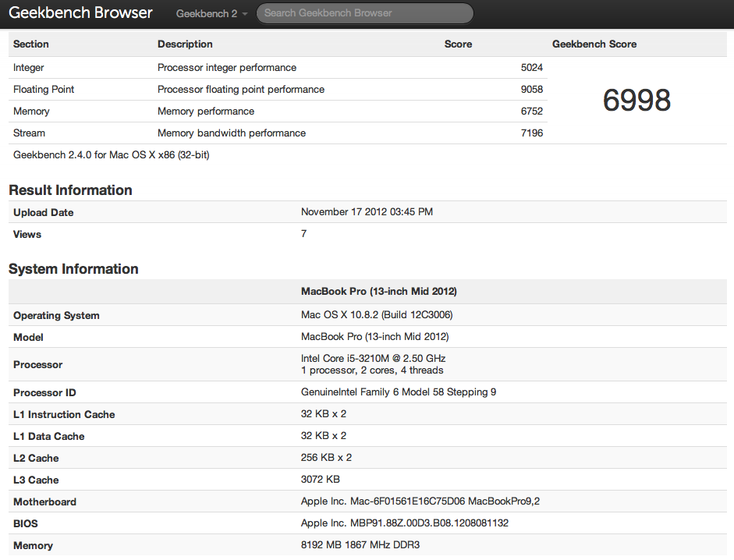Viewport: 734px width, 560px height.
Task: Select 'GenuineIntel Family 6 Model 58 Stepping 9'
Action: point(399,392)
